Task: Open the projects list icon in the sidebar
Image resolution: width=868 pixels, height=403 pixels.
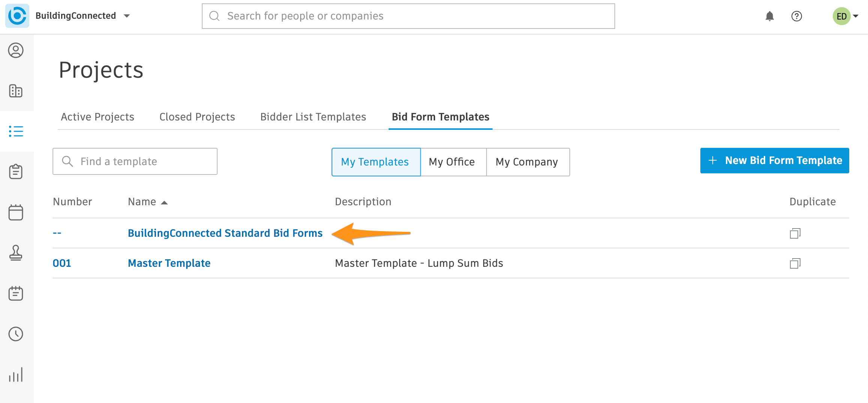Action: coord(16,131)
